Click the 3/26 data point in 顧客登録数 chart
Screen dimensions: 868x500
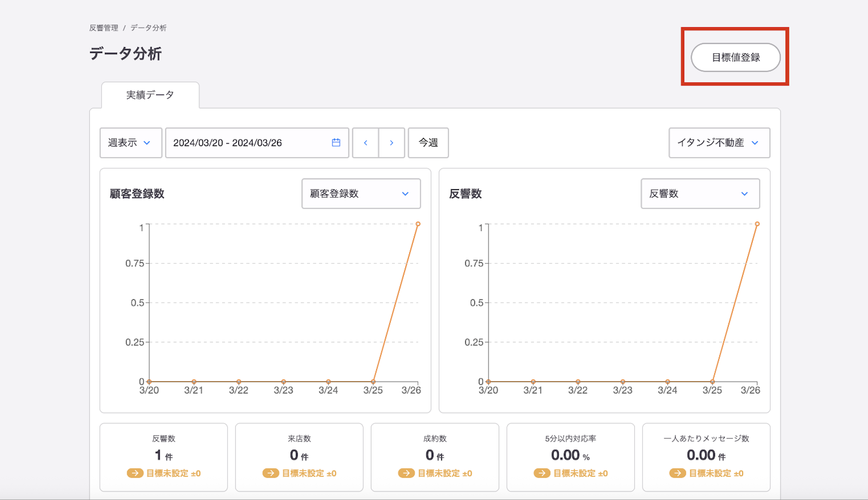pos(418,224)
